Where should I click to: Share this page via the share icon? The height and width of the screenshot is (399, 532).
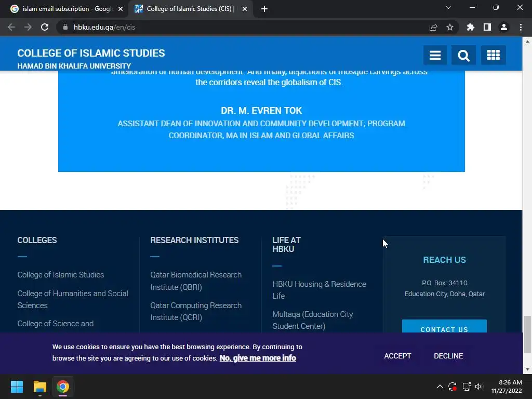[433, 27]
